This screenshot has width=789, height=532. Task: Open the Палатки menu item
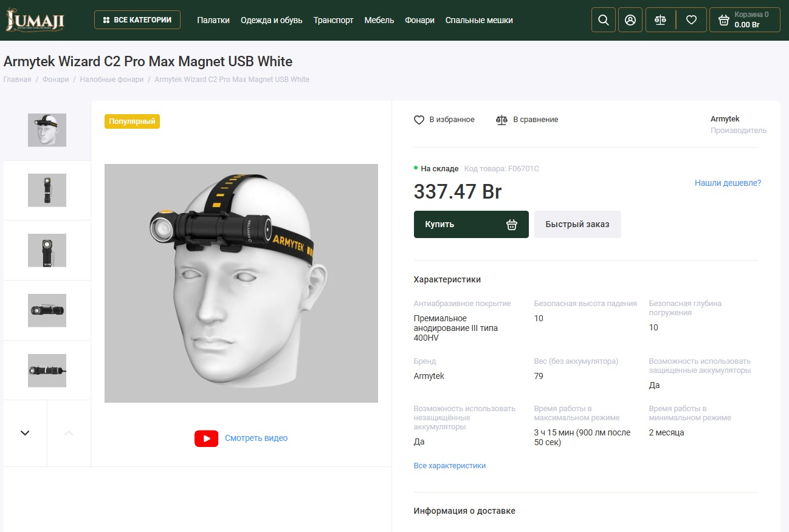213,20
